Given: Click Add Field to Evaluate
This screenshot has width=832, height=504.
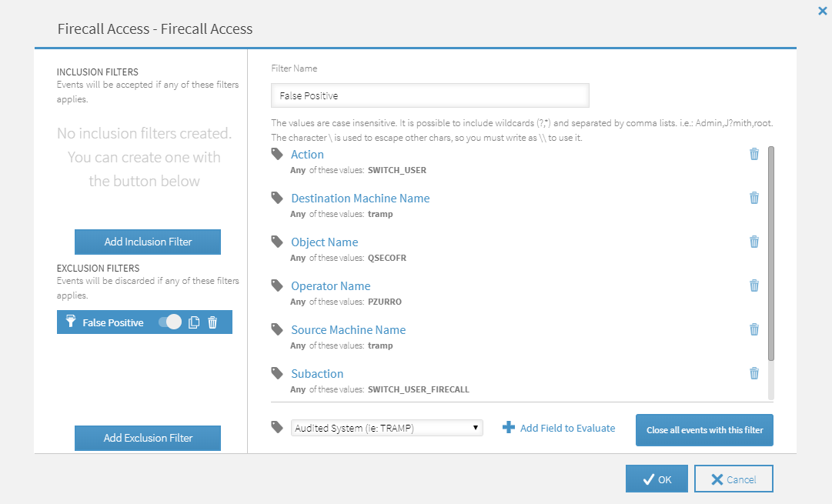Looking at the screenshot, I should 559,428.
